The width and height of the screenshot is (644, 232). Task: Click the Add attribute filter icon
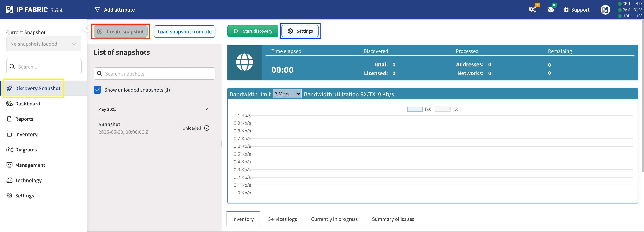(x=97, y=10)
